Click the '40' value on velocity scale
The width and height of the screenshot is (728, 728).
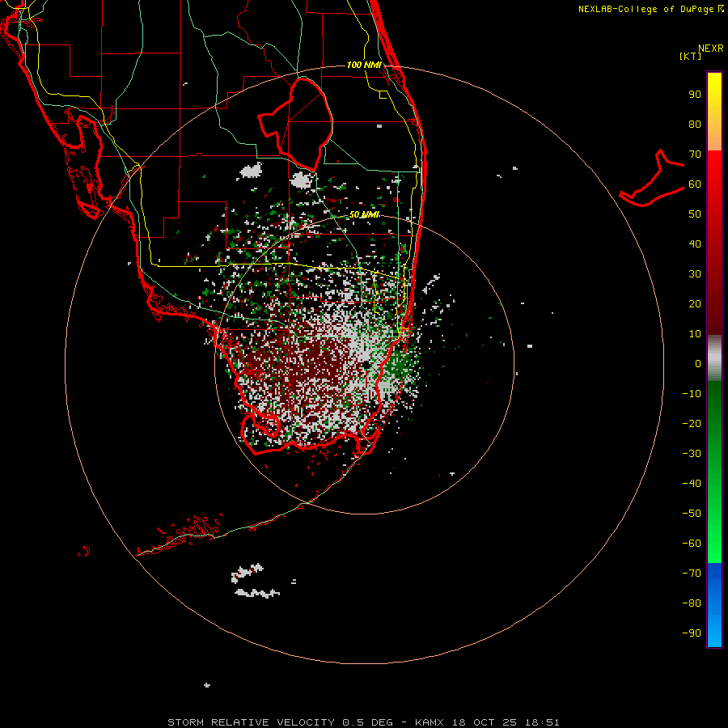point(695,243)
